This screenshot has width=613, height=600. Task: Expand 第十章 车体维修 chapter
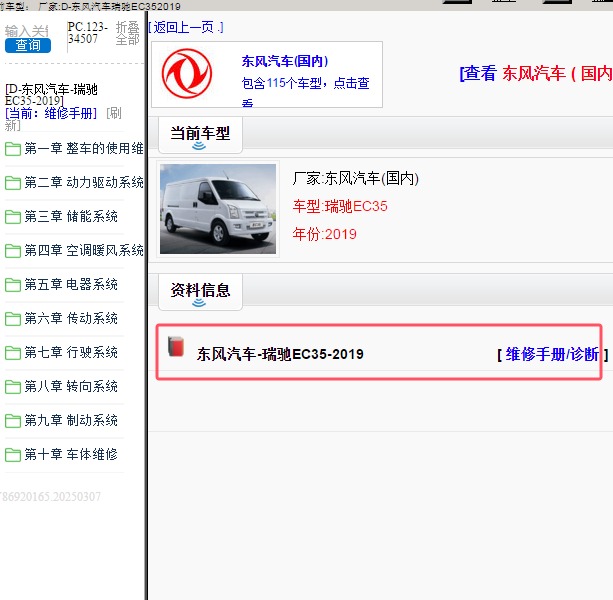[x=71, y=455]
